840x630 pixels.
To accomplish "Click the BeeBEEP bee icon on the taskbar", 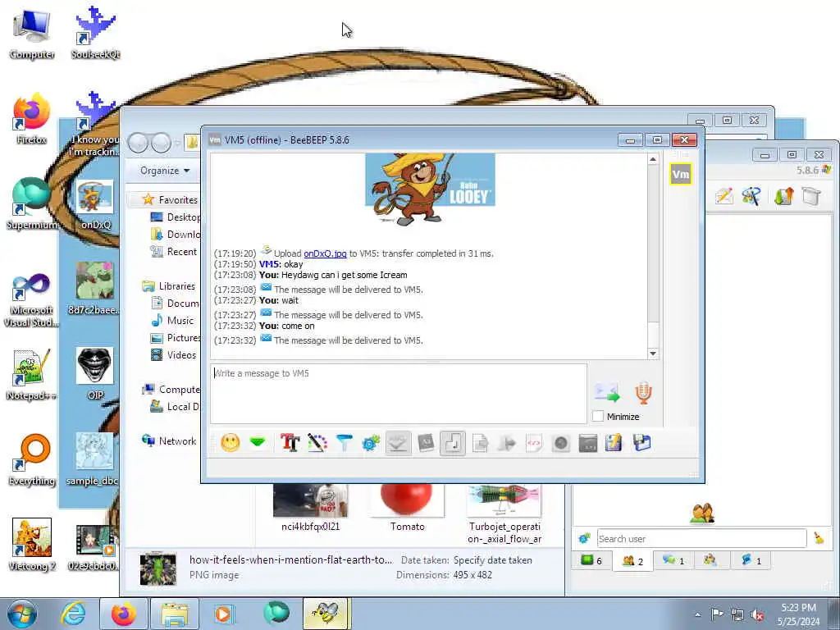I will coord(326,614).
